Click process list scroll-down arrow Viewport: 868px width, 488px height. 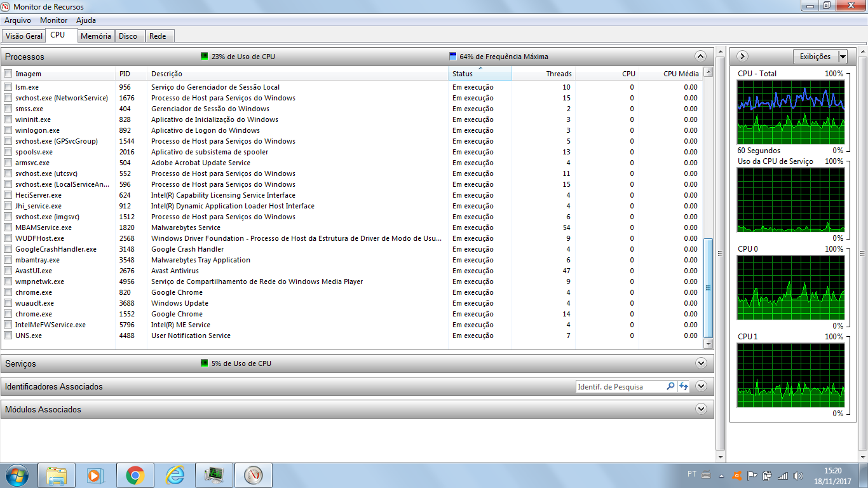coord(709,344)
